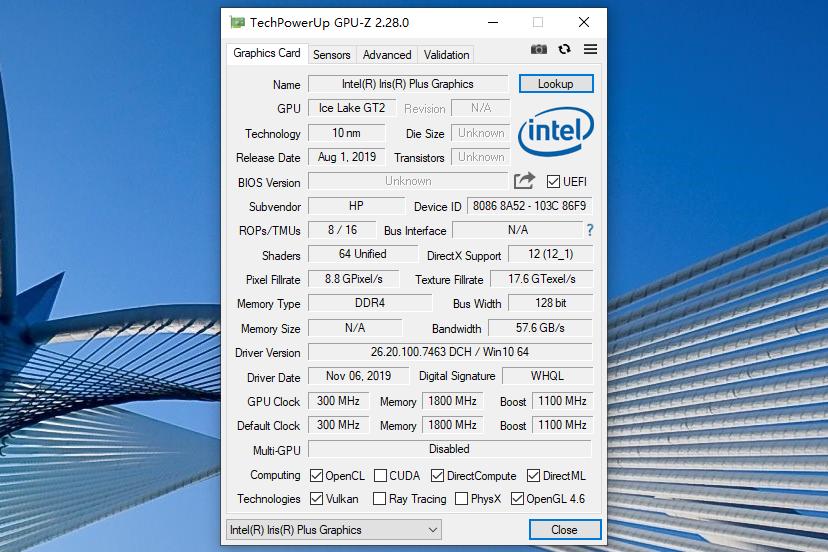Toggle the CUDA checkbox
The width and height of the screenshot is (828, 552).
[380, 475]
